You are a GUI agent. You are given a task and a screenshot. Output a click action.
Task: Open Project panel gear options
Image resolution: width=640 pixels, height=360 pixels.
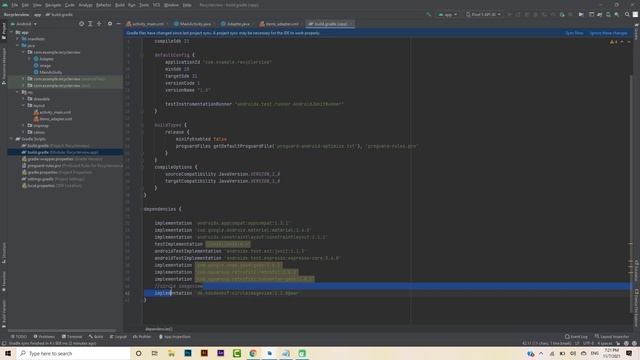pos(110,24)
